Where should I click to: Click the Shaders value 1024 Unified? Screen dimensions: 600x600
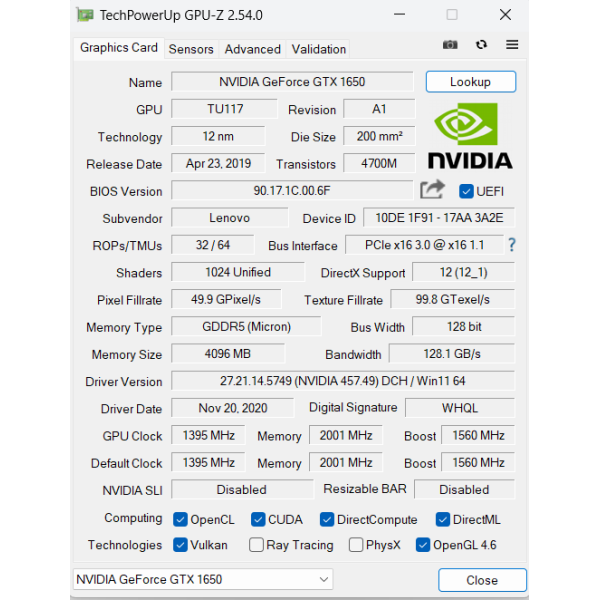pos(238,272)
